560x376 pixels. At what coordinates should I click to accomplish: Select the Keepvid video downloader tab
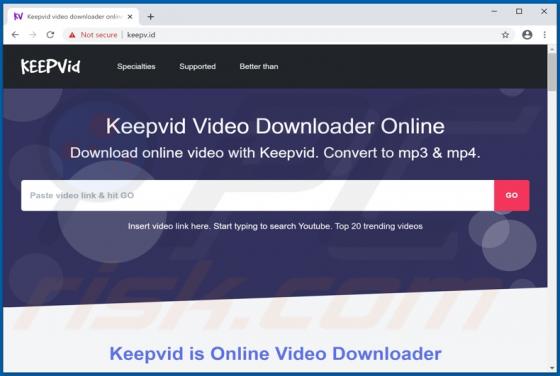73,16
